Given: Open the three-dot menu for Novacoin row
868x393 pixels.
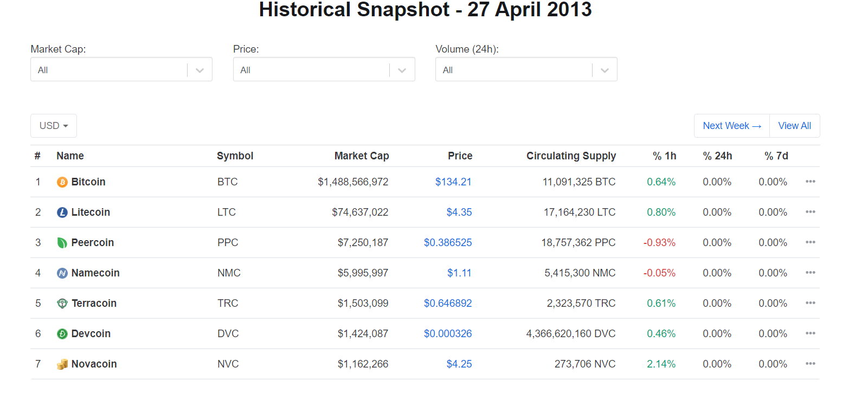Looking at the screenshot, I should pyautogui.click(x=810, y=364).
